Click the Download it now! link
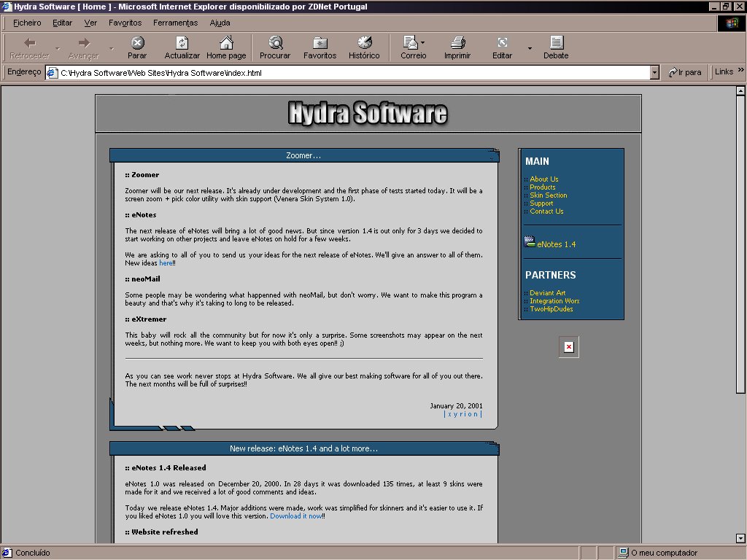The width and height of the screenshot is (747, 560). (x=296, y=515)
